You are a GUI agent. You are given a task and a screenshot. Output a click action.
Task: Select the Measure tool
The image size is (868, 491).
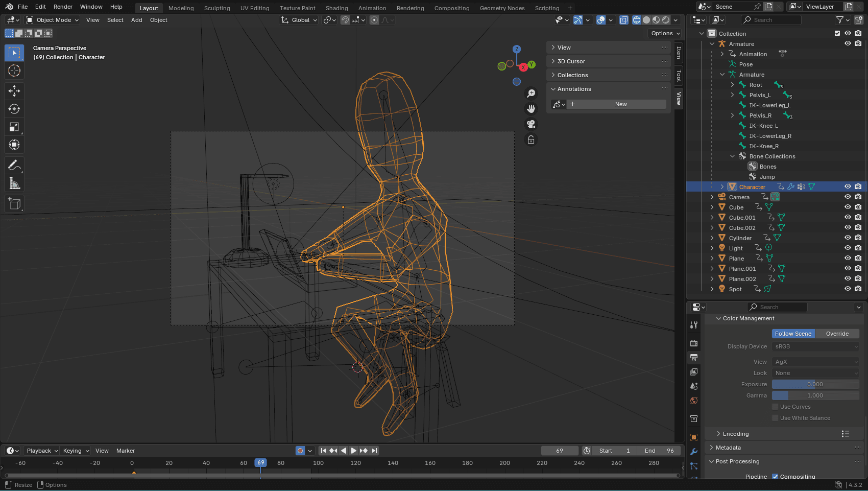point(14,183)
